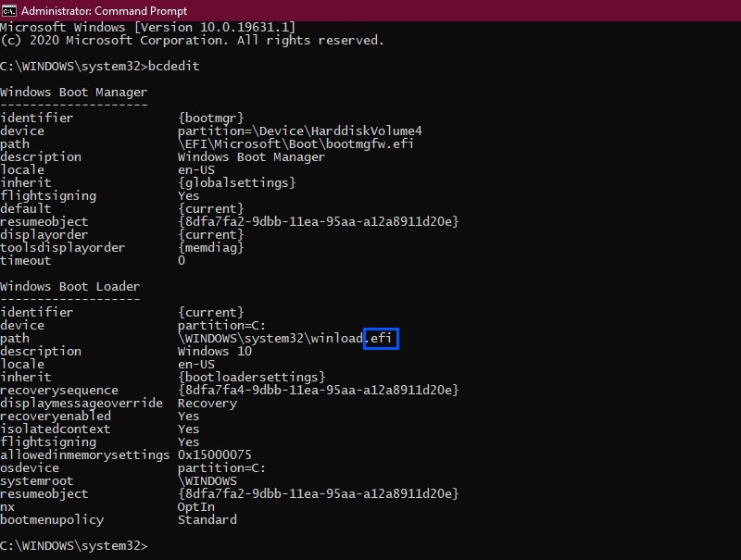Select the {bootmgr} identifier value
741x560 pixels.
pyautogui.click(x=211, y=118)
